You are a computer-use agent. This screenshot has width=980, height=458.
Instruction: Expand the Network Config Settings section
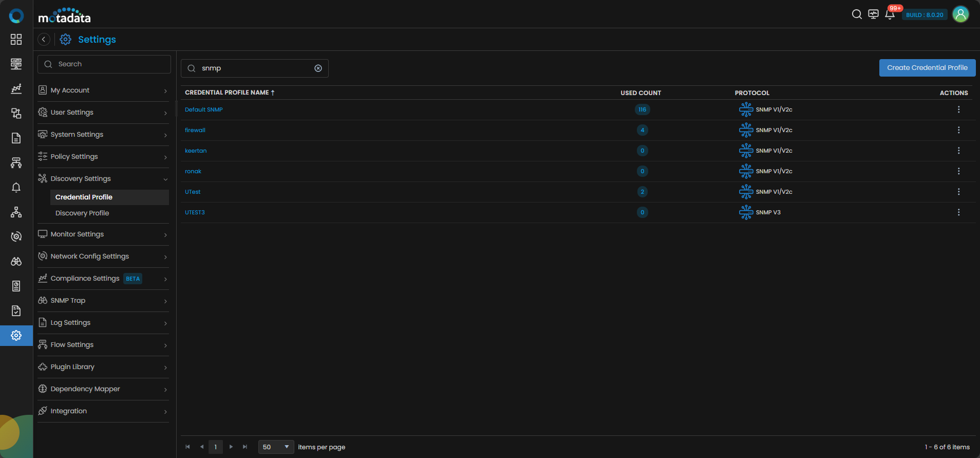click(103, 257)
